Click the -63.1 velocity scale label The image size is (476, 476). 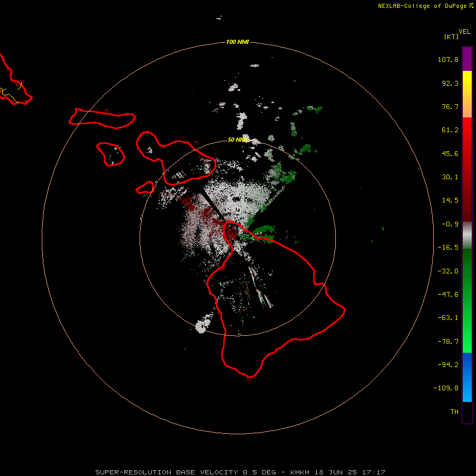[x=448, y=318]
